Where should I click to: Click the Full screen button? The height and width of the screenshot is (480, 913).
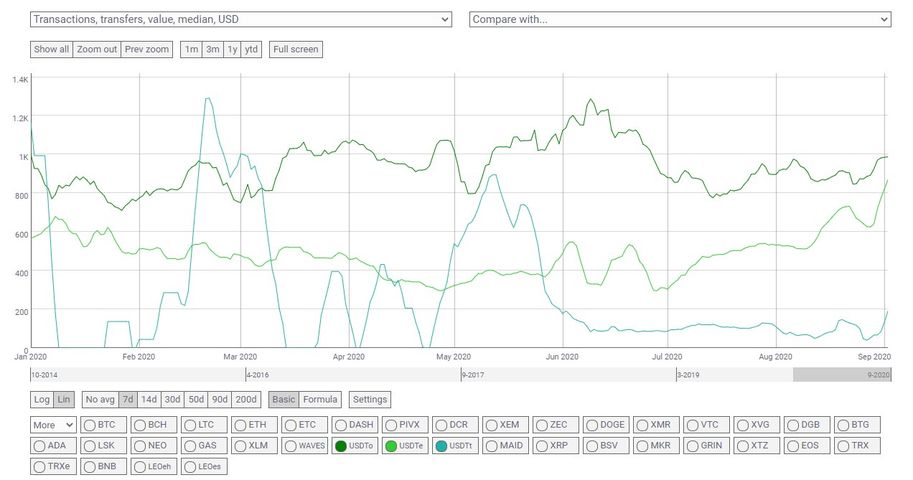(295, 49)
